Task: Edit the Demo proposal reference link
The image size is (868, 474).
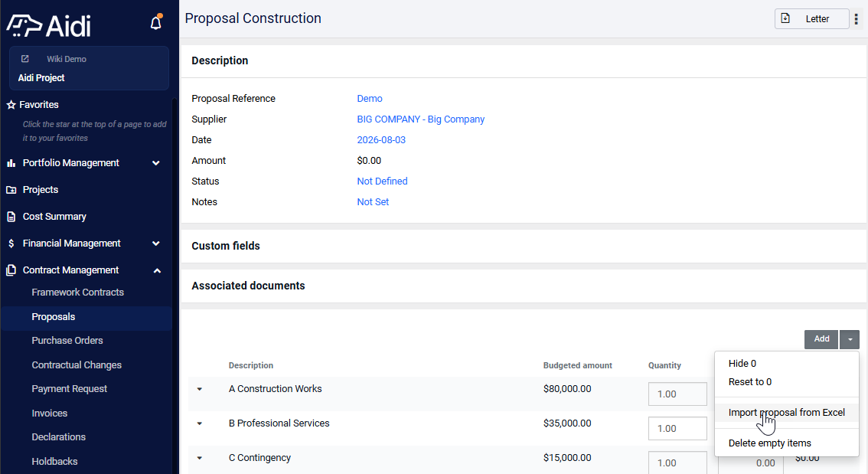Action: click(x=369, y=99)
